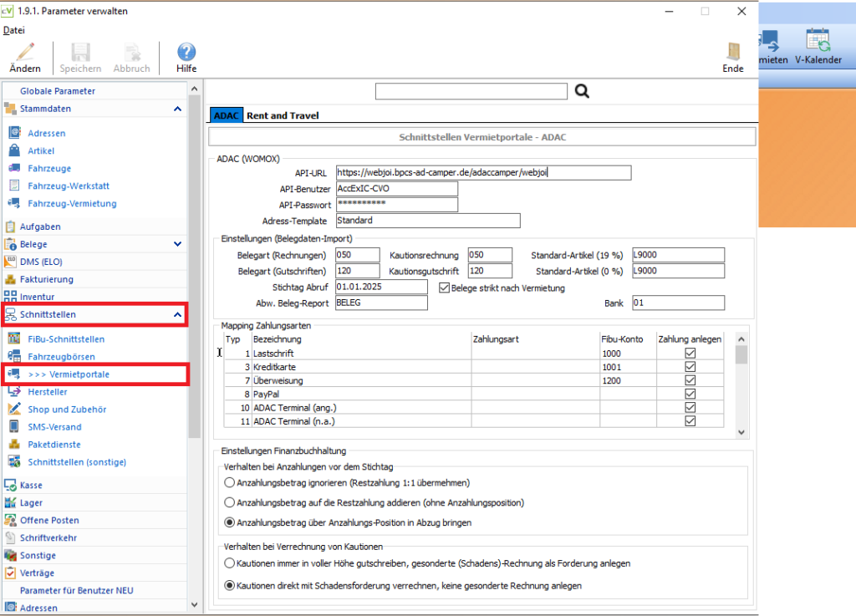Click the API-URL input field

click(484, 172)
